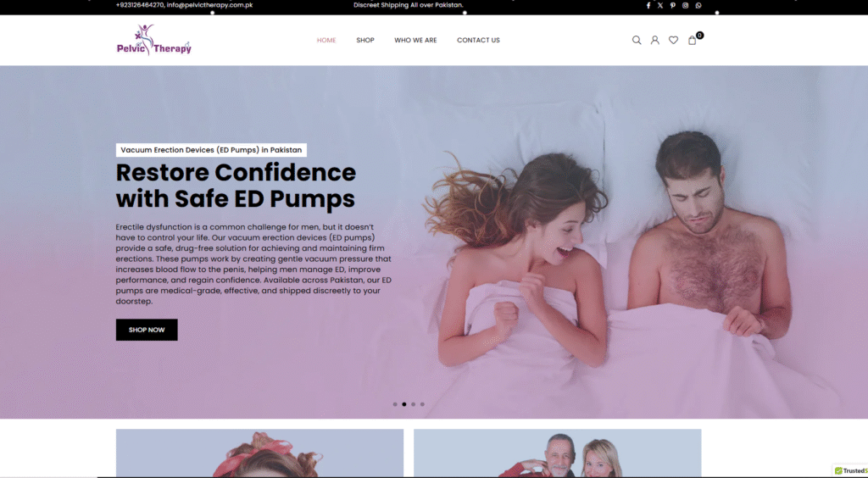Click the X (Twitter) social icon
Viewport: 868px width, 478px height.
pyautogui.click(x=660, y=5)
